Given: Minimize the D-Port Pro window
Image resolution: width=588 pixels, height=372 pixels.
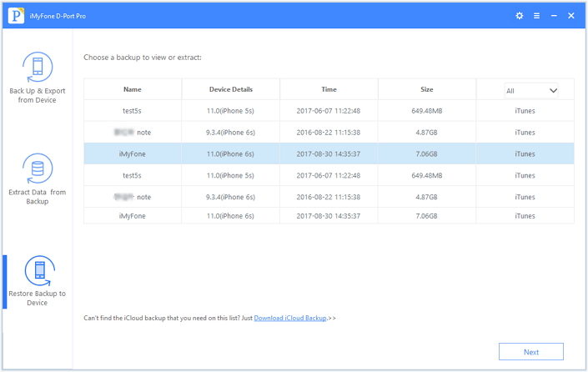Looking at the screenshot, I should (x=554, y=16).
